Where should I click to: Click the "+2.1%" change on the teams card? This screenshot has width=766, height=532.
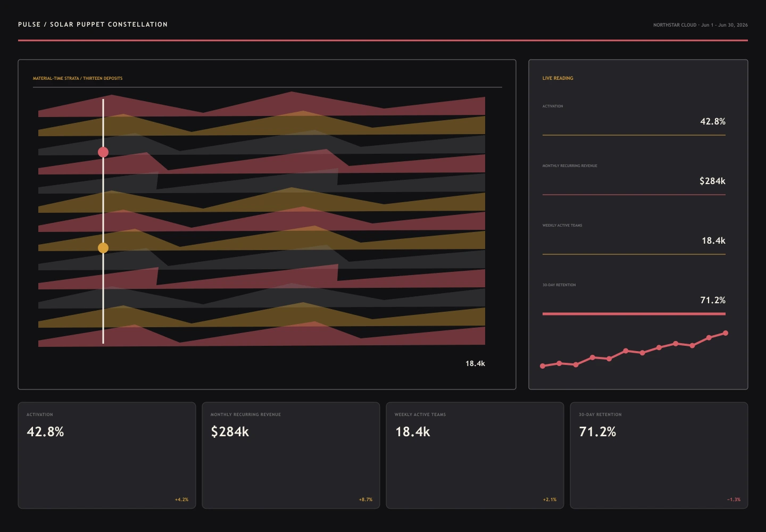pyautogui.click(x=549, y=500)
